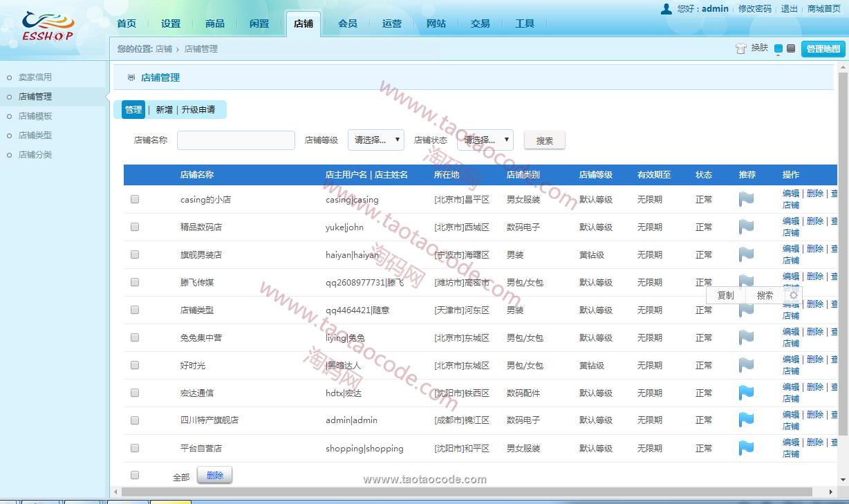849x504 pixels.
Task: Click recommend flag for casing的小店
Action: click(x=746, y=199)
